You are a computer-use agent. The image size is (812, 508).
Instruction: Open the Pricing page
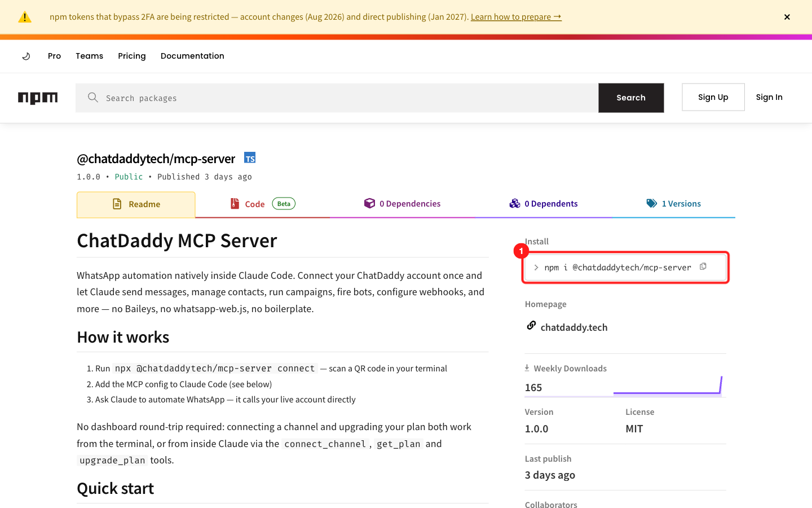point(132,56)
